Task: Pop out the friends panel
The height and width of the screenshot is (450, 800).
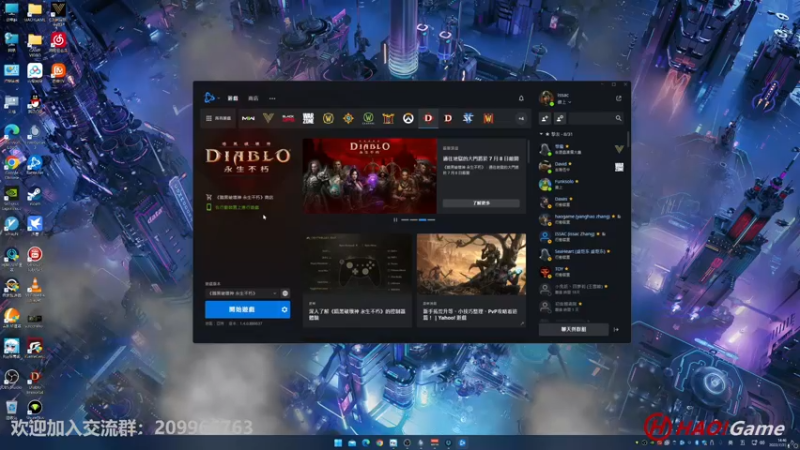Action: point(618,98)
